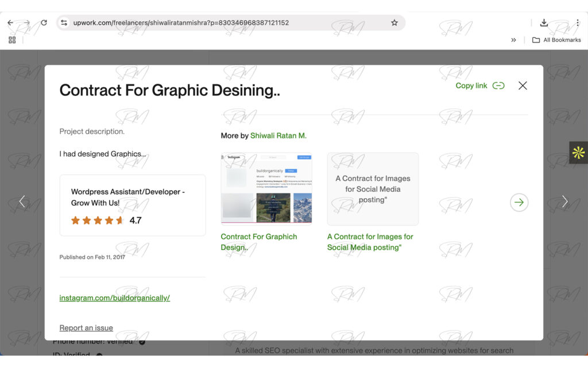The width and height of the screenshot is (588, 367).
Task: Click A Contract for Images for Social Media posting link
Action: coord(370,242)
